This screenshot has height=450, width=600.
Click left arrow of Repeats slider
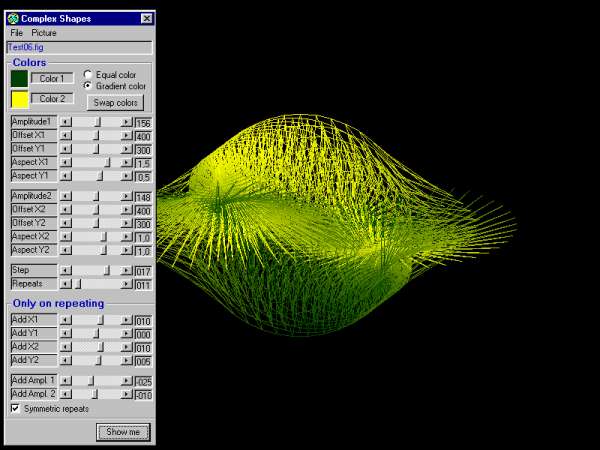65,284
